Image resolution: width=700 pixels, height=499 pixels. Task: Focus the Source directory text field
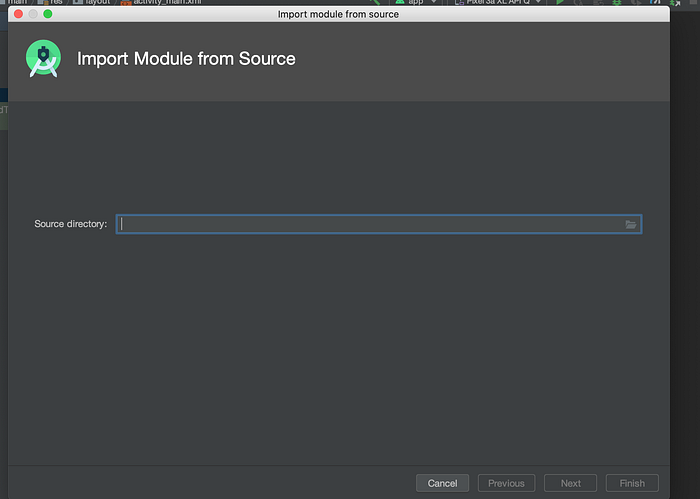(379, 224)
